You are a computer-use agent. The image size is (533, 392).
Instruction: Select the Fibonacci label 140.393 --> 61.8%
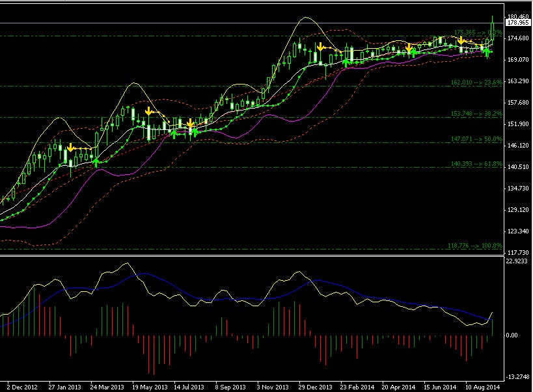click(x=476, y=163)
